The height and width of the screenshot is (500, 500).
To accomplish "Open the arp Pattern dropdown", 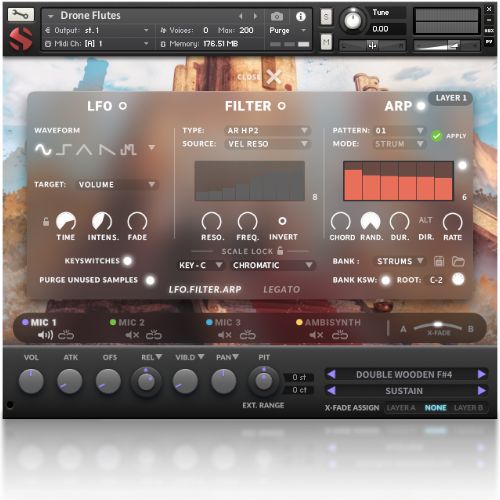I will [399, 130].
